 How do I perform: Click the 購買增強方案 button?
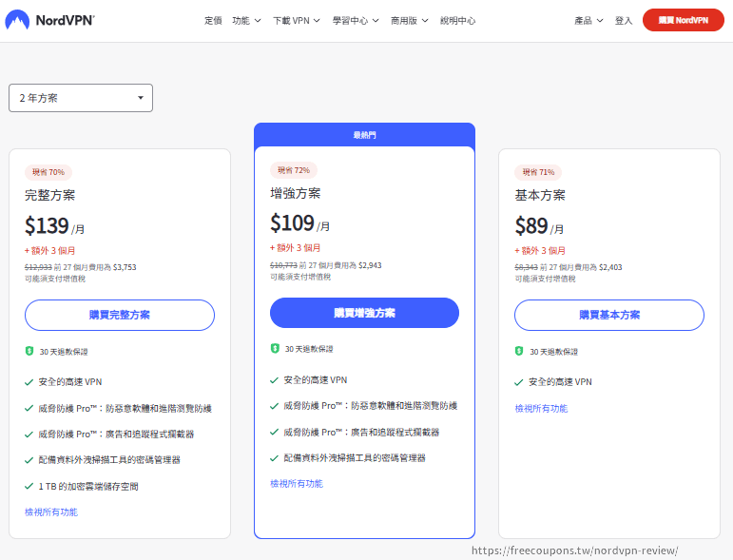[x=365, y=313]
